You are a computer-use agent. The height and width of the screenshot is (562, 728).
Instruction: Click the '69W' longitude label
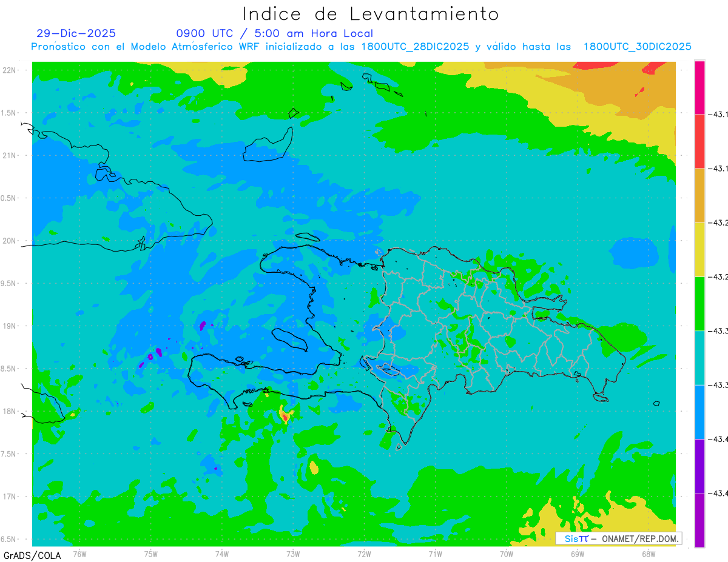pyautogui.click(x=578, y=553)
